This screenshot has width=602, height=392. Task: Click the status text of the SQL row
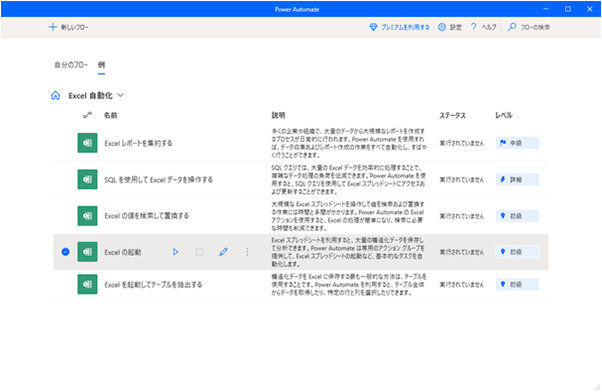(x=462, y=180)
